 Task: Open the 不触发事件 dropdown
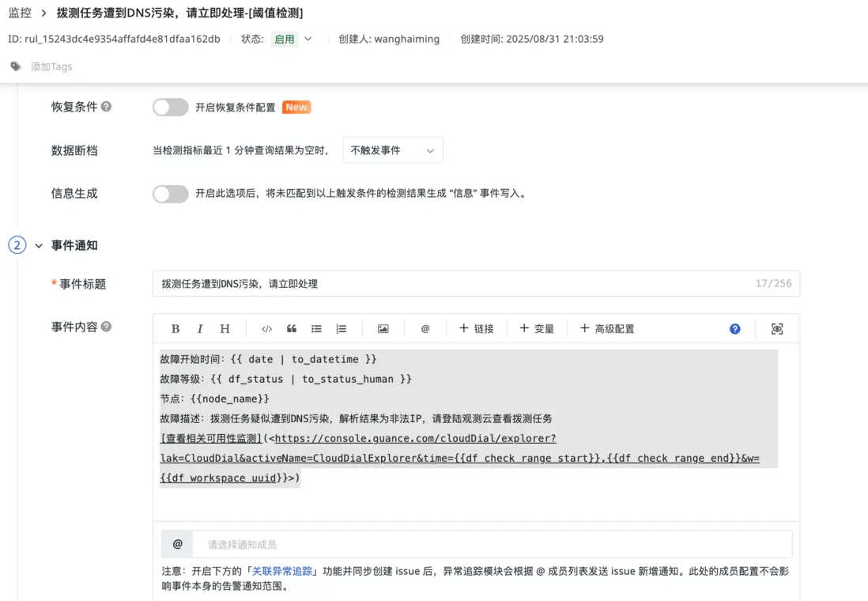click(x=392, y=149)
